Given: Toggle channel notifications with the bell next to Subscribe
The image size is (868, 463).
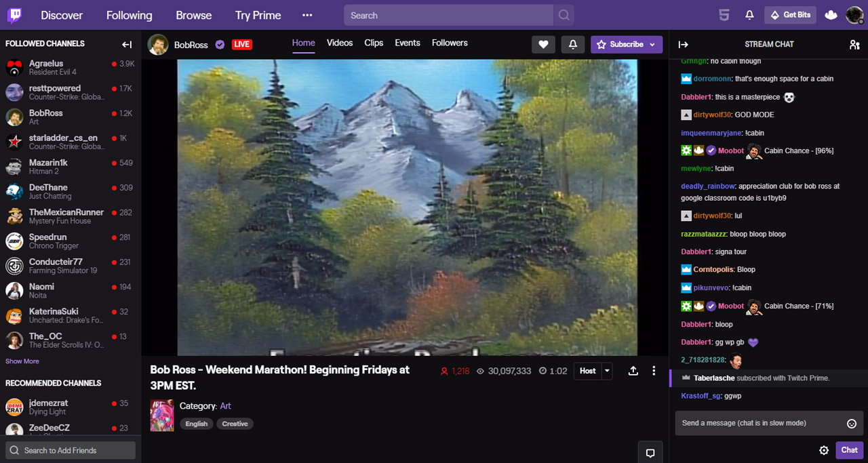Looking at the screenshot, I should tap(572, 44).
